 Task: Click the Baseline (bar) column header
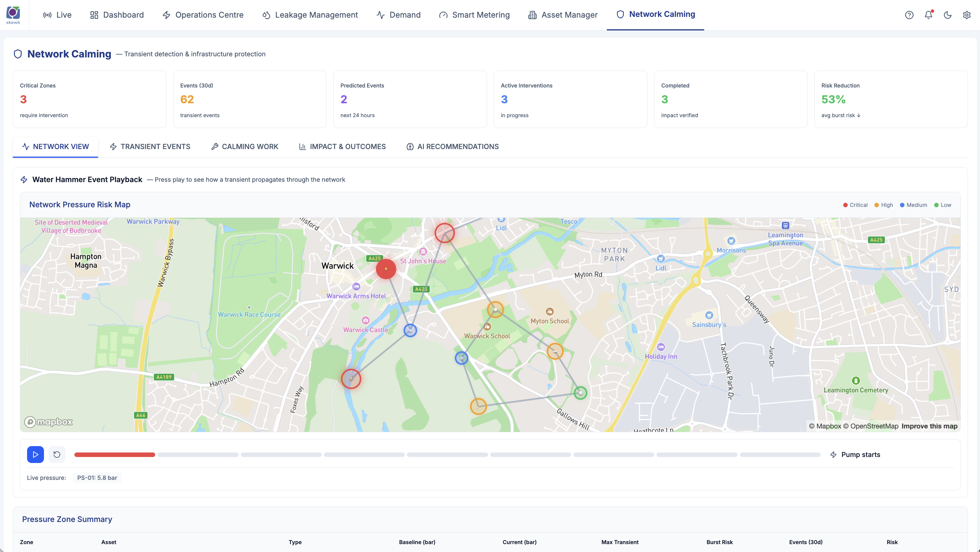tap(417, 542)
